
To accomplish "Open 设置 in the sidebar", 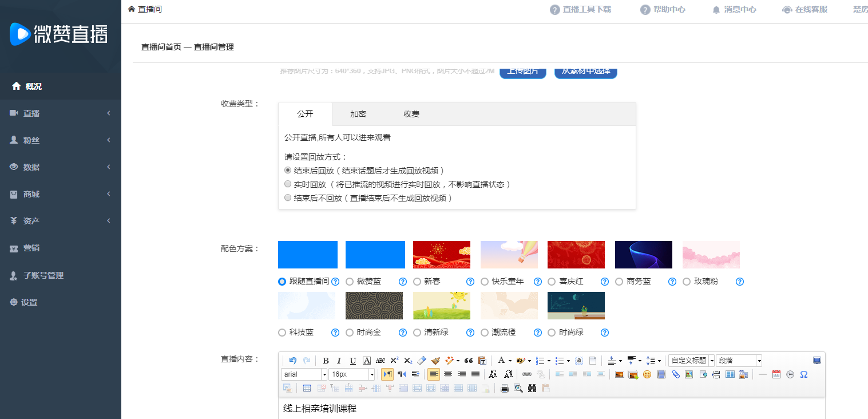I will [x=61, y=302].
